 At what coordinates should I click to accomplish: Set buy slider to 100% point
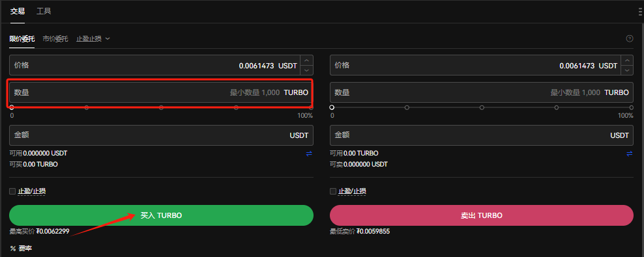(311, 107)
